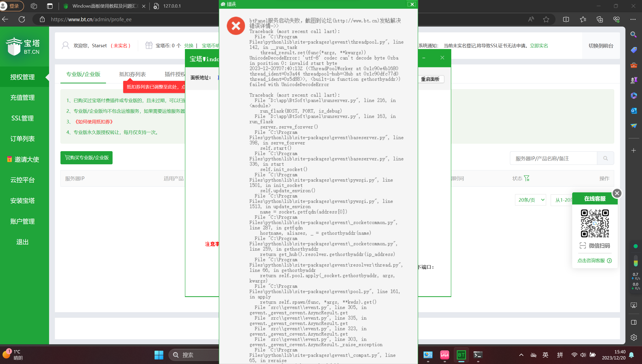Open the tab actions menu icon
This screenshot has height=364, width=642.
[x=50, y=6]
